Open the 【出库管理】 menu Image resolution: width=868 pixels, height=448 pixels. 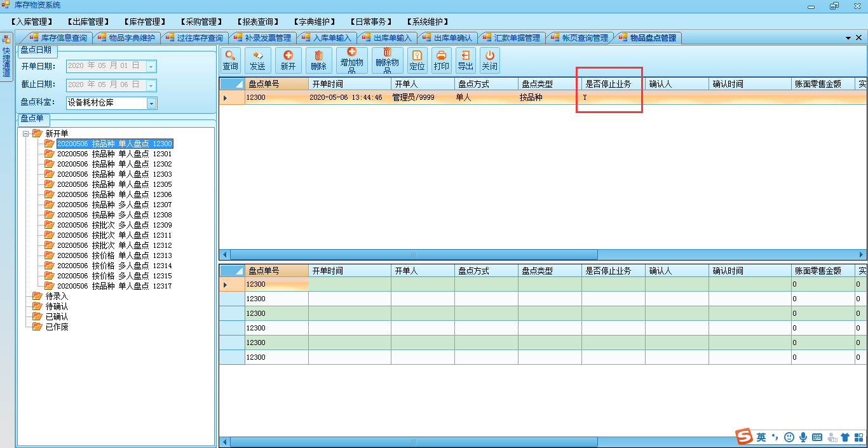88,22
